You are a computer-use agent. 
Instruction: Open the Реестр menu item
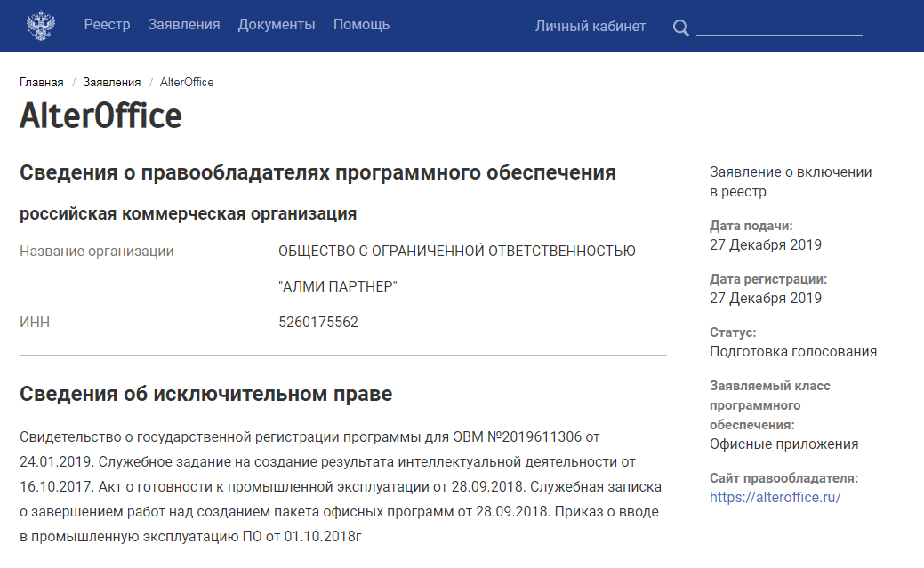(x=108, y=25)
